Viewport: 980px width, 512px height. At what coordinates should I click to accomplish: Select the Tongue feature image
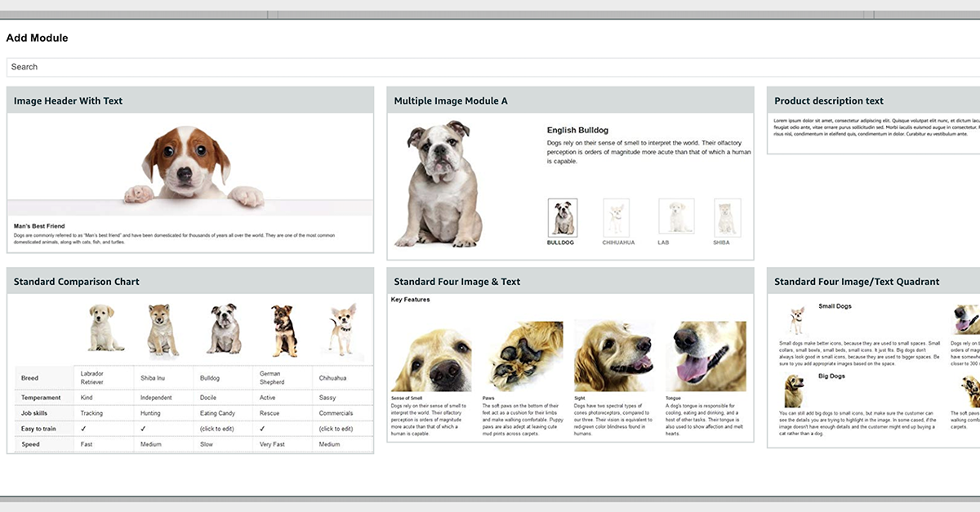coord(706,357)
